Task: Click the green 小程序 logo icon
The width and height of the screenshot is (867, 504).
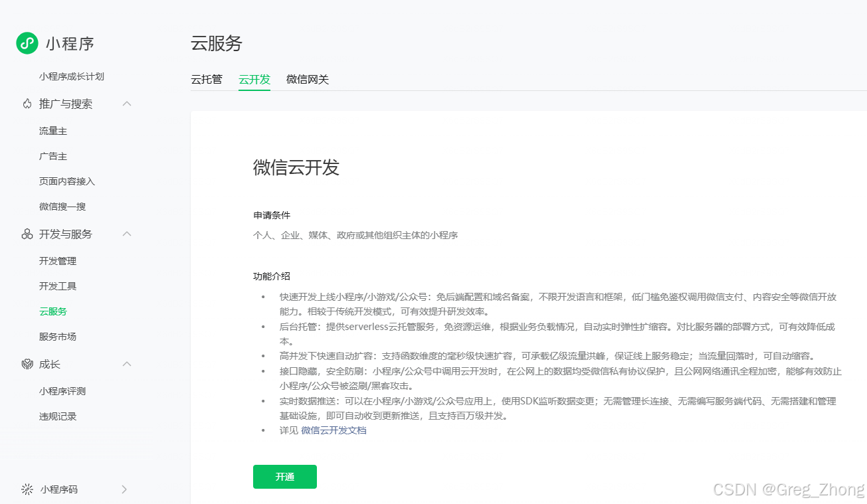Action: coord(27,43)
